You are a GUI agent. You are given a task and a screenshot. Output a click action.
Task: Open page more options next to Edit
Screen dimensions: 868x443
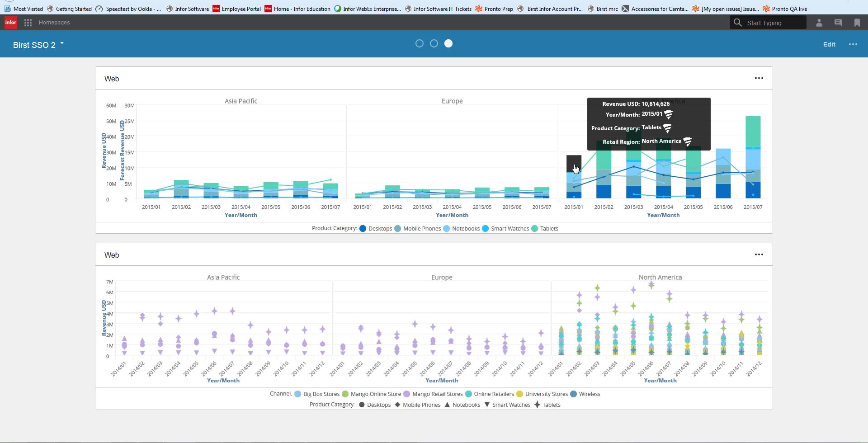point(853,44)
